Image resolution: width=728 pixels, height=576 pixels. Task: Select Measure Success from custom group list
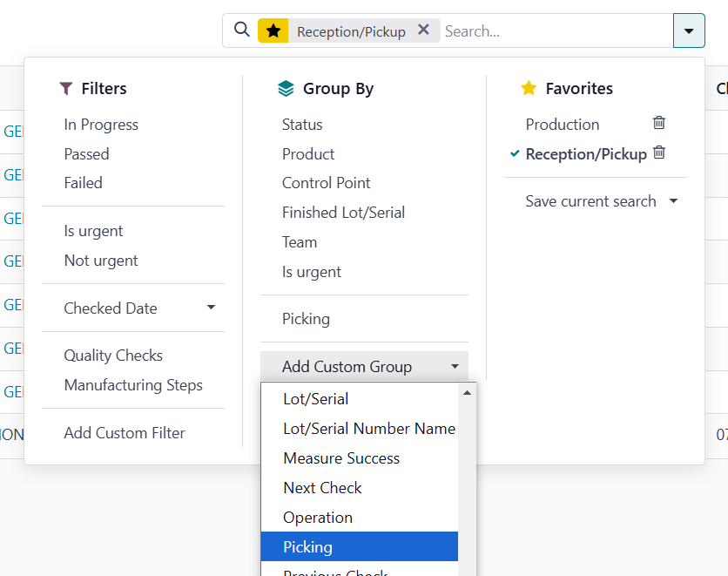click(341, 458)
